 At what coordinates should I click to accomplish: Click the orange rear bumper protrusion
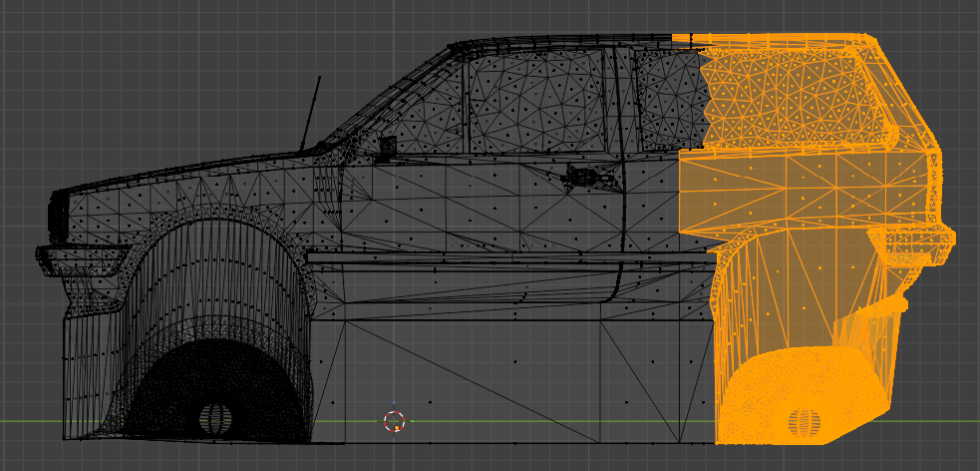pos(912,239)
